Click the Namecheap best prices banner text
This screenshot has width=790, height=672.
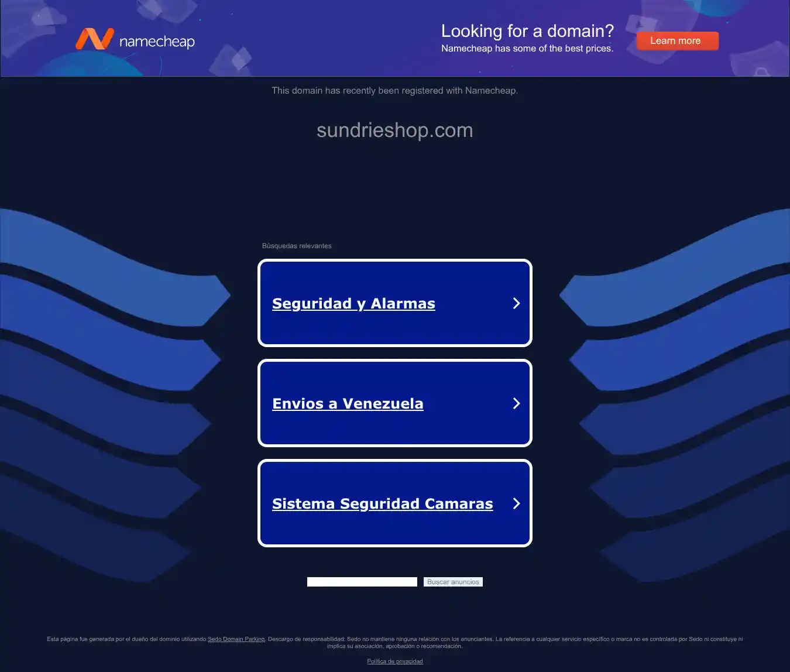point(527,49)
